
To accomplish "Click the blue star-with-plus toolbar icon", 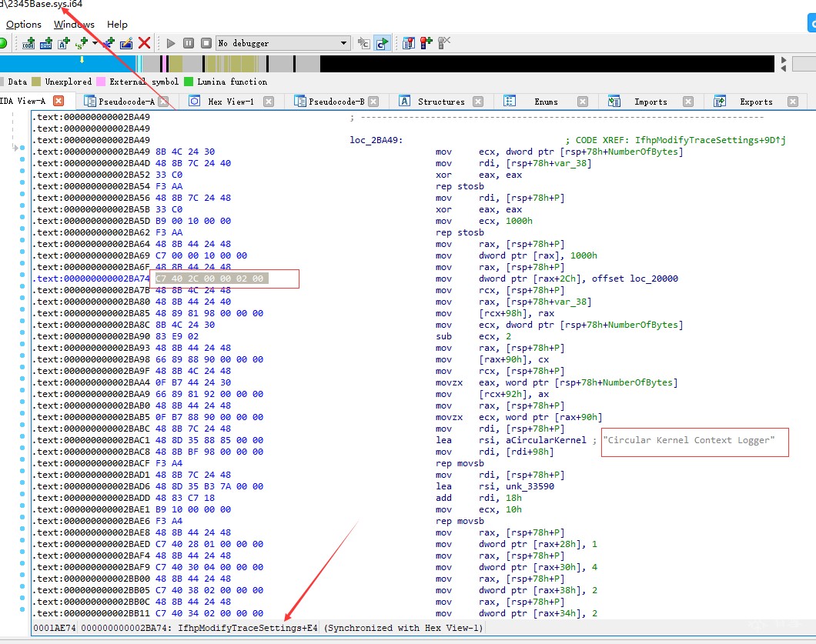I will point(109,43).
